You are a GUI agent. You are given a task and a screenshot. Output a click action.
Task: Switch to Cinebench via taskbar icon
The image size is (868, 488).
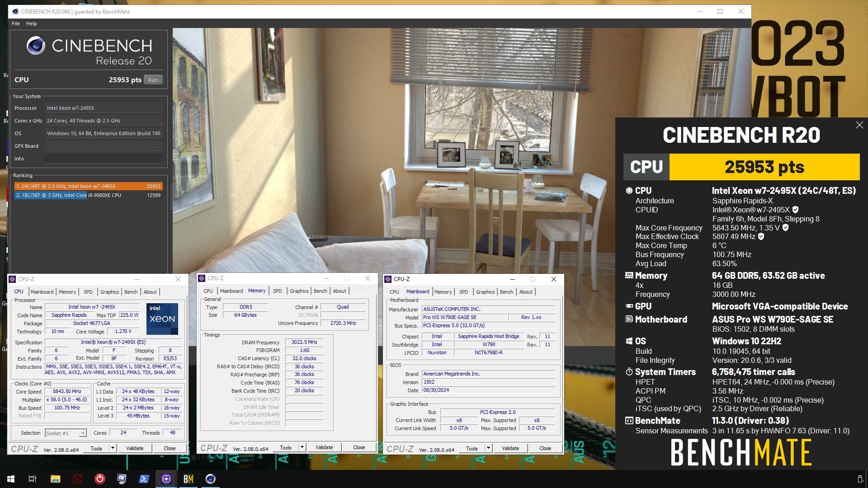[x=210, y=479]
